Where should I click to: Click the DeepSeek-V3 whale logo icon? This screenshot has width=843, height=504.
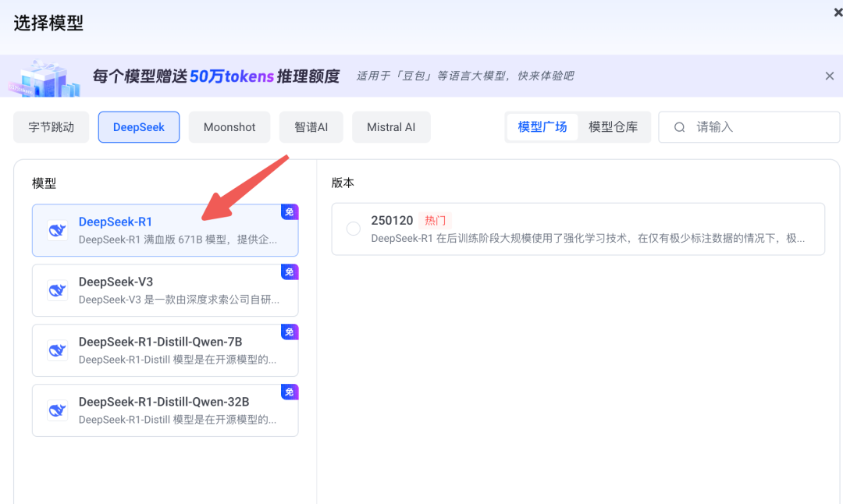[x=57, y=290]
